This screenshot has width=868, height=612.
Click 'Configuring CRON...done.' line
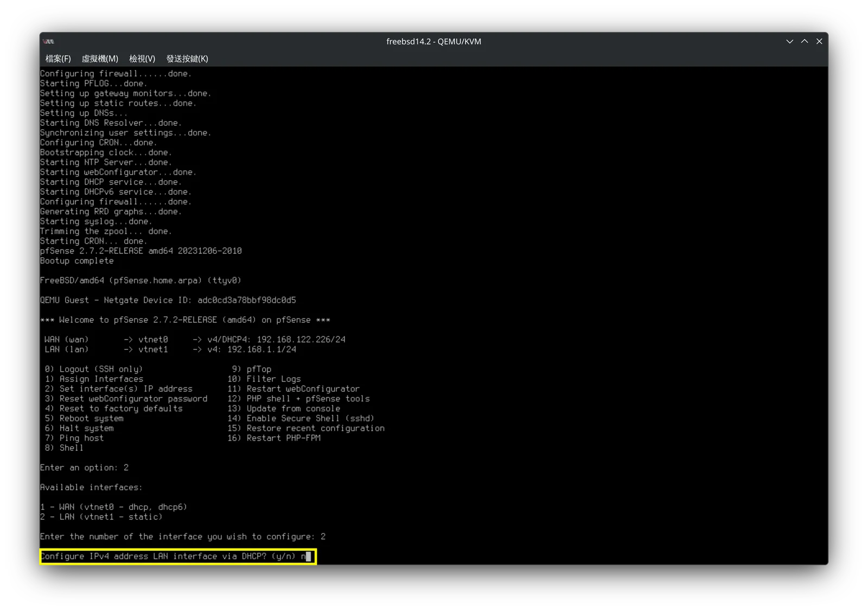point(98,142)
